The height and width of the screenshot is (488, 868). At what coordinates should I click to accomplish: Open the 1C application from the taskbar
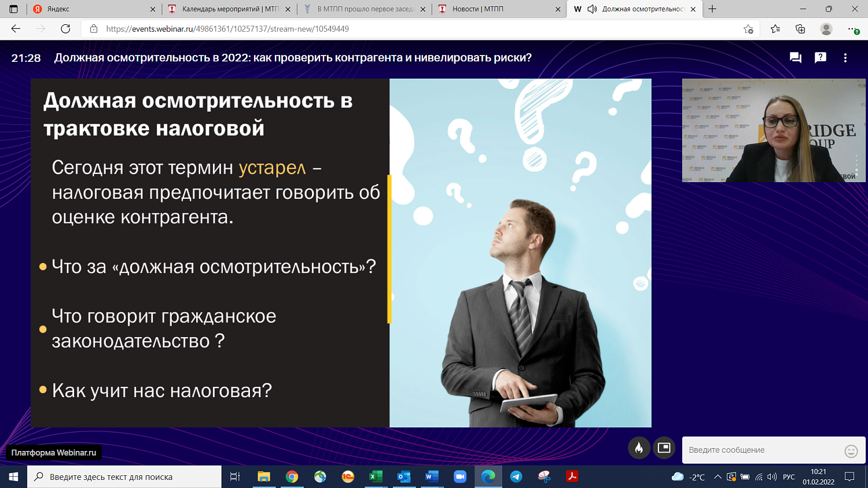(348, 477)
